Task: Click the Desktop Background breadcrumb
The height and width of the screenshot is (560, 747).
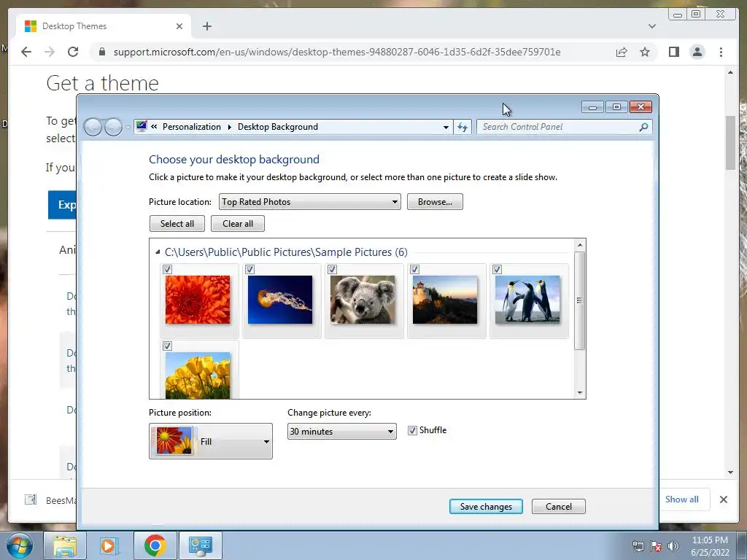Action: (x=278, y=127)
